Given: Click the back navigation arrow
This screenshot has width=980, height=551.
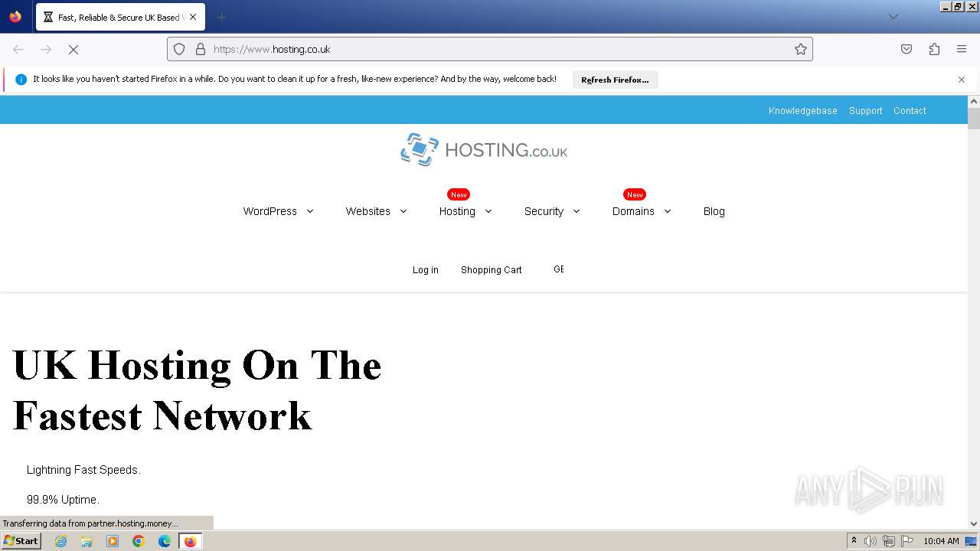Looking at the screenshot, I should tap(18, 49).
